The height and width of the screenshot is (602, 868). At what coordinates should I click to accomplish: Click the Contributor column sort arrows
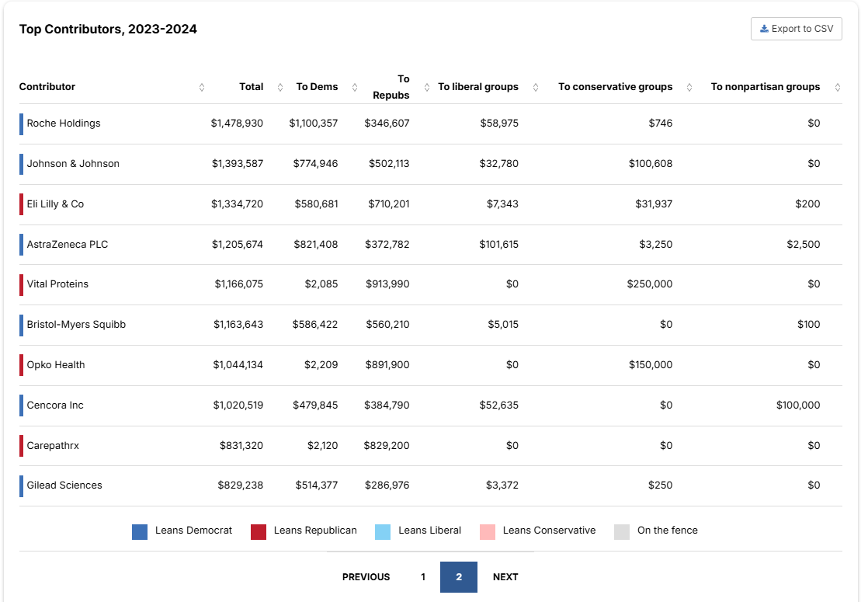pyautogui.click(x=202, y=87)
